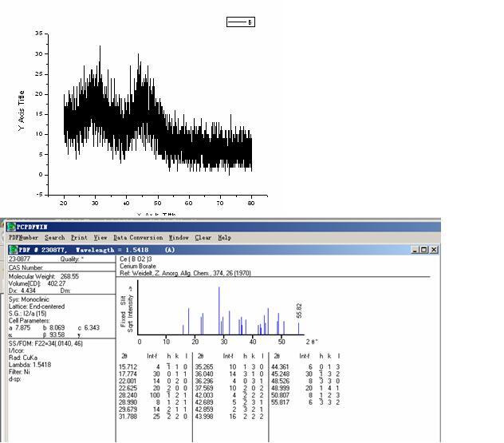Select the 35.265 two-theta table value

(204, 366)
